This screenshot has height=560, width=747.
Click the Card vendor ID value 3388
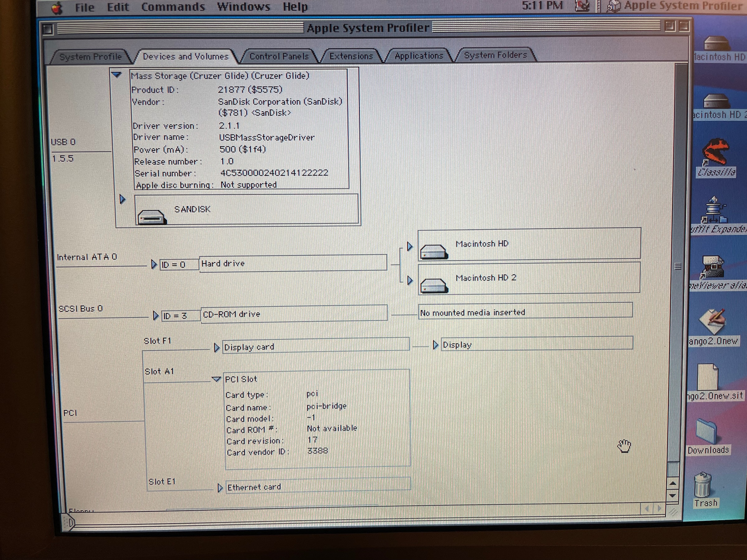coord(317,451)
